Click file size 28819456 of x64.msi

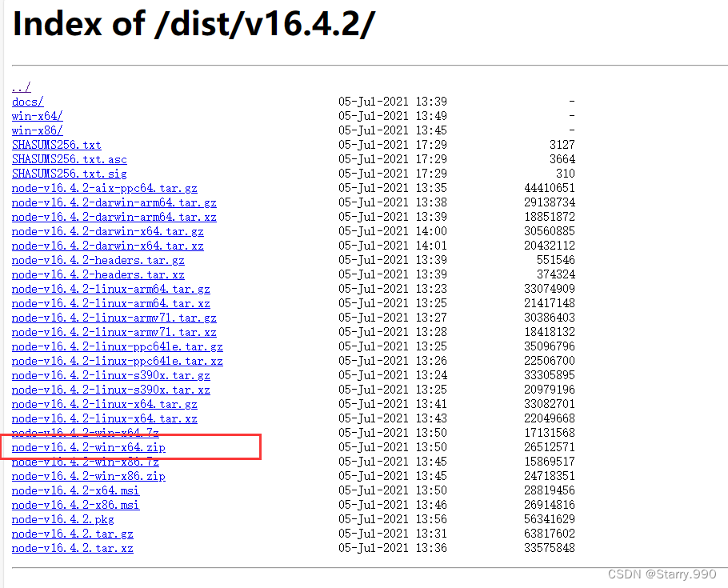tap(550, 490)
